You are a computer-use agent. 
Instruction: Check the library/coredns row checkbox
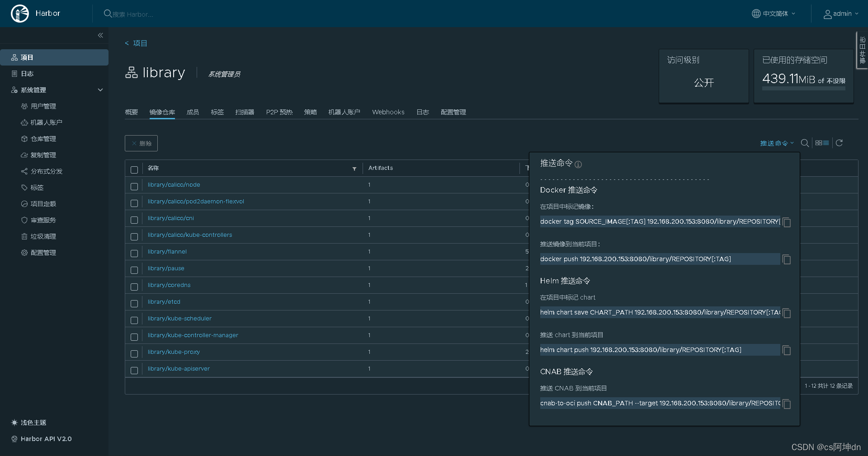tap(134, 287)
